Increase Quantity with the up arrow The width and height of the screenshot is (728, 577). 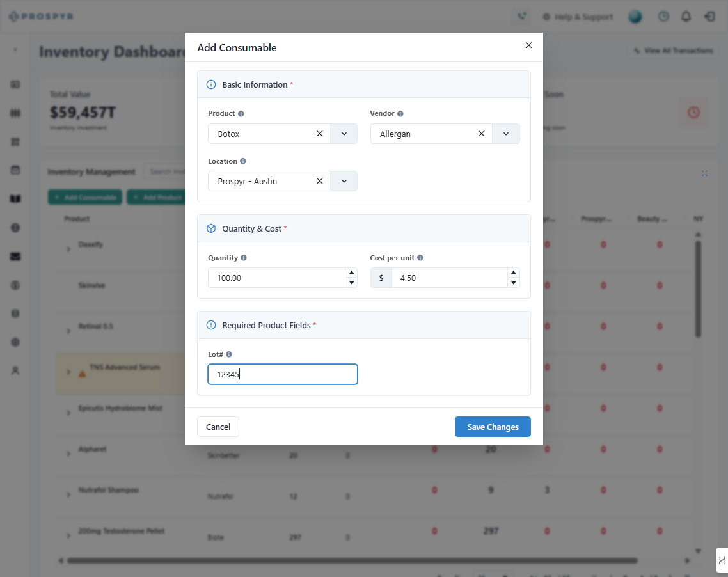351,273
